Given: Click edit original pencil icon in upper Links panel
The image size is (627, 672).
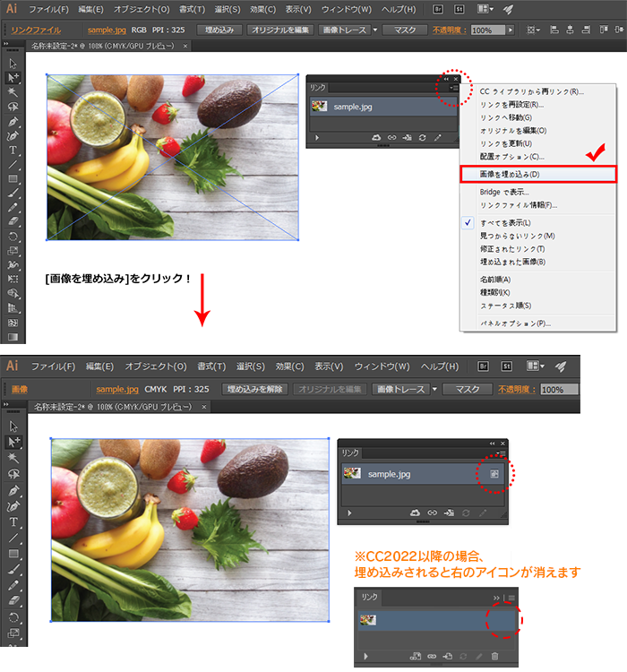Looking at the screenshot, I should click(438, 138).
